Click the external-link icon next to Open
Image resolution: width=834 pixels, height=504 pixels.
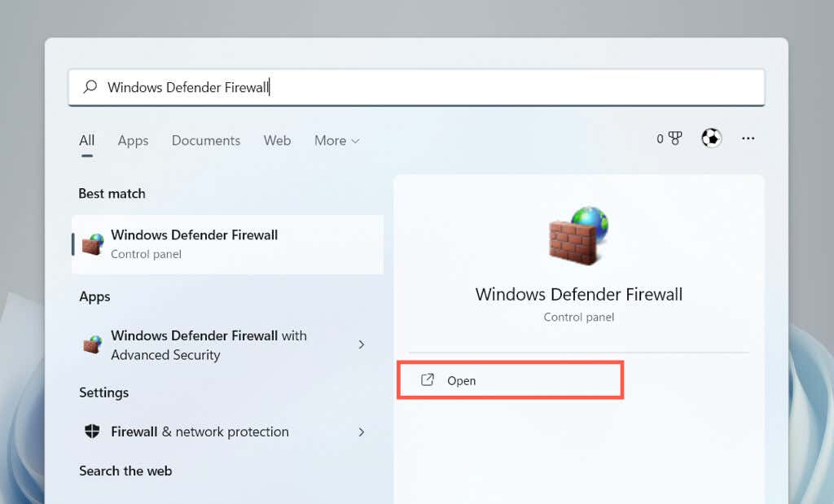point(428,379)
